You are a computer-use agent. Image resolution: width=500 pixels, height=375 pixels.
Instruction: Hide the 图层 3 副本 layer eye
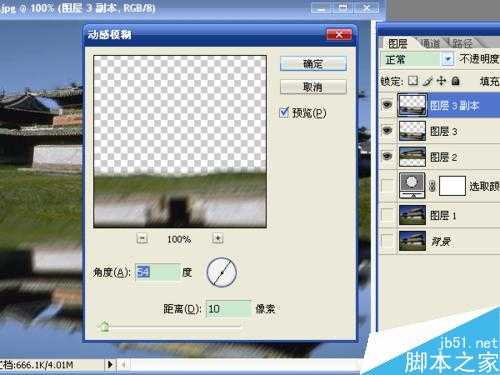387,105
